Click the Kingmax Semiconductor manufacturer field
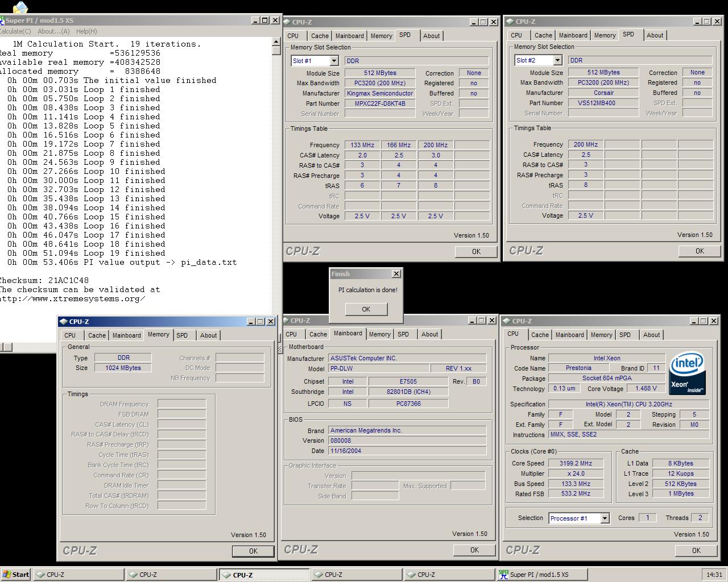The width and height of the screenshot is (728, 582). pyautogui.click(x=380, y=93)
